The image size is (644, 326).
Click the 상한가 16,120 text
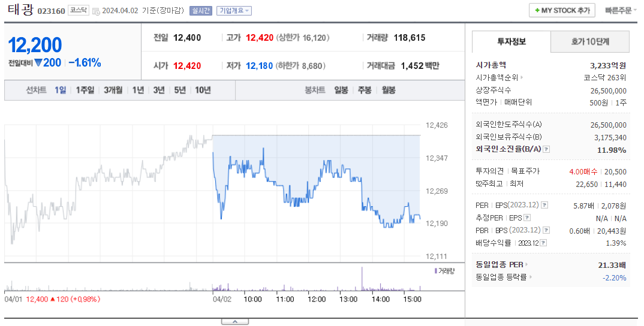point(303,38)
